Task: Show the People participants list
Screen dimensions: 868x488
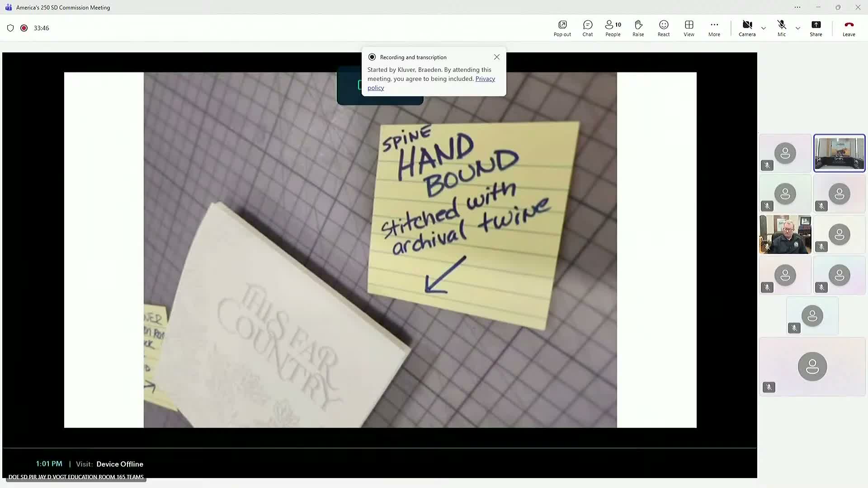Action: pos(613,28)
